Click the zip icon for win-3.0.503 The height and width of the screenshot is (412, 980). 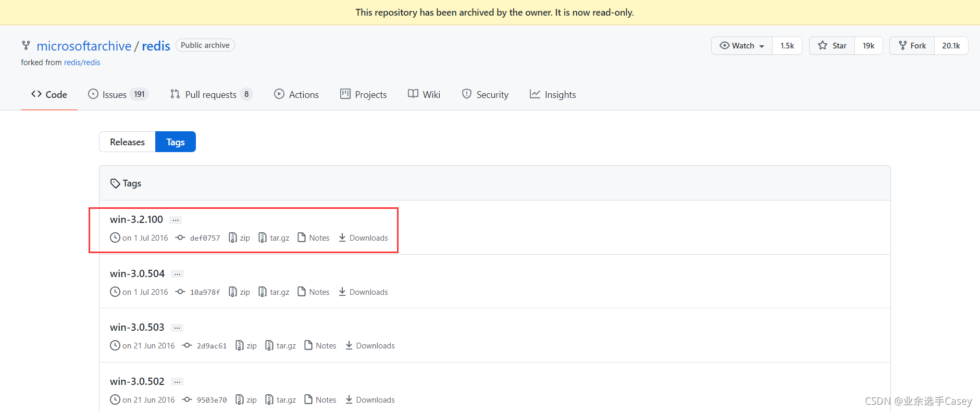(x=240, y=345)
